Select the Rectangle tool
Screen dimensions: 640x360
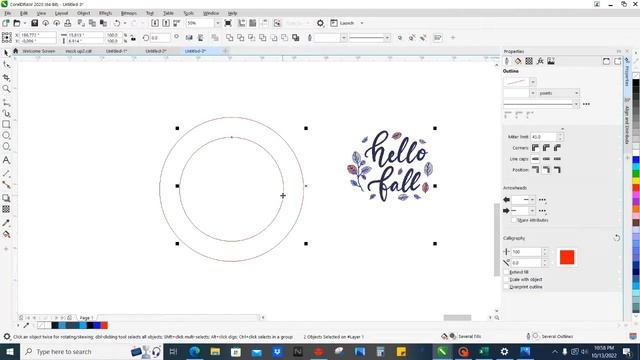coord(6,124)
